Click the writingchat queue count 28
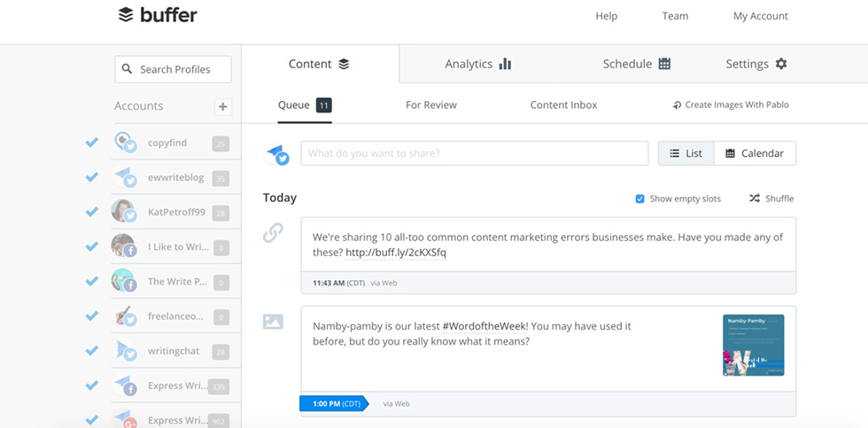This screenshot has width=868, height=428. click(221, 352)
